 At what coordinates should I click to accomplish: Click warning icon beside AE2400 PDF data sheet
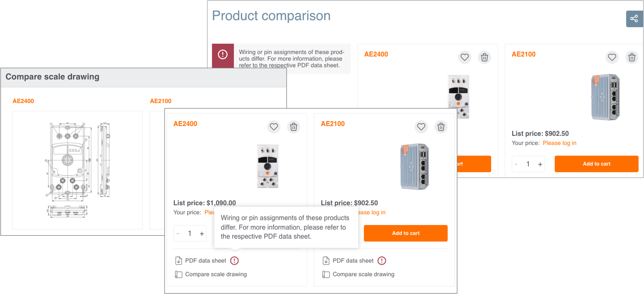pyautogui.click(x=234, y=260)
